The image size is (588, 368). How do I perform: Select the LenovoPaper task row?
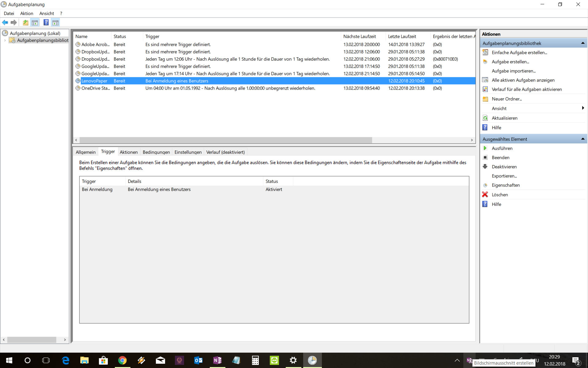(x=274, y=81)
